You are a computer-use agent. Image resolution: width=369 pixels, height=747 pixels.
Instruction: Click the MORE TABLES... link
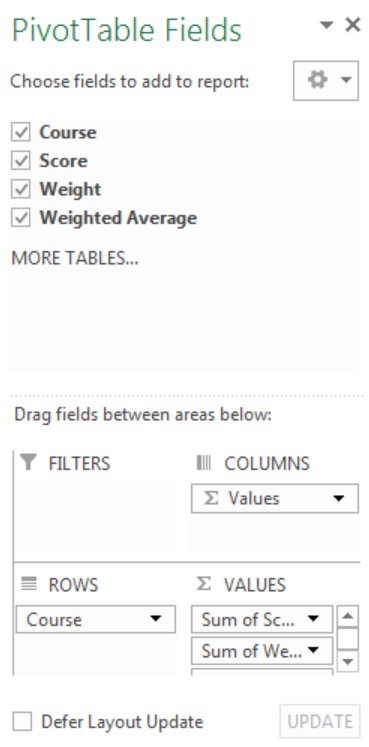pyautogui.click(x=75, y=258)
